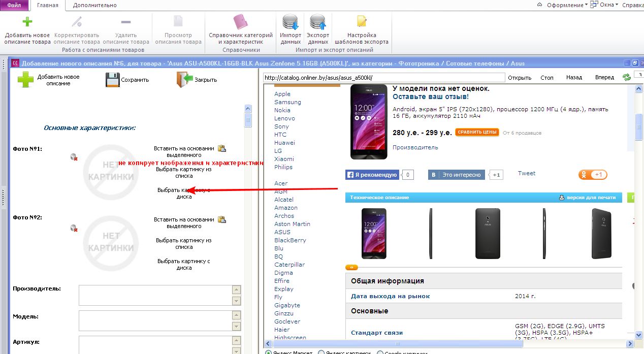Click the down arrow of Модель field
This screenshot has width=644, height=354.
coord(236,327)
